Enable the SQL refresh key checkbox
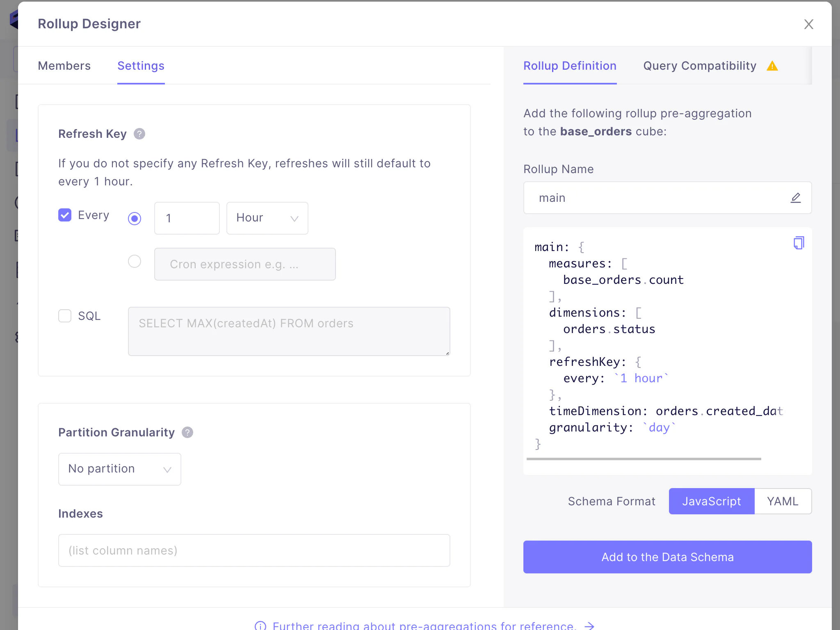The height and width of the screenshot is (630, 840). 65,316
